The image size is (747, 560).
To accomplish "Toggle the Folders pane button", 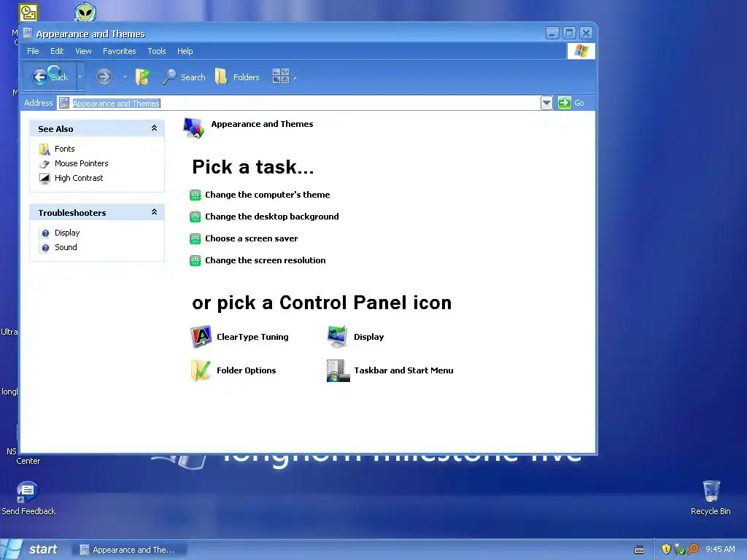I will click(x=237, y=77).
